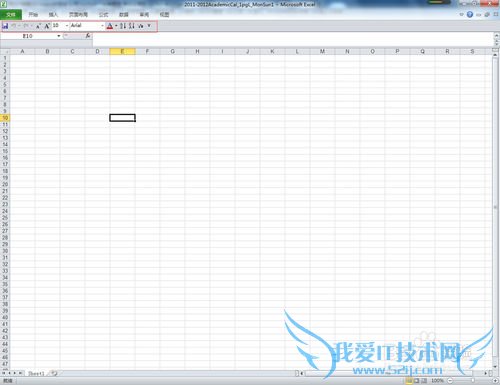This screenshot has height=385, width=500.
Task: Click first-sheet navigation arrow
Action: 4,373
